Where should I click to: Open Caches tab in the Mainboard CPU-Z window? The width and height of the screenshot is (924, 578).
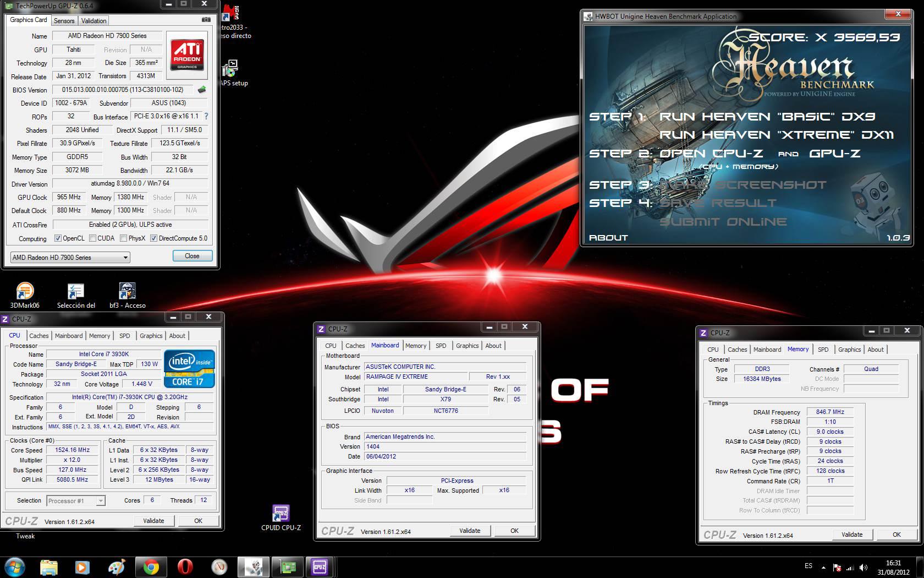(x=355, y=346)
